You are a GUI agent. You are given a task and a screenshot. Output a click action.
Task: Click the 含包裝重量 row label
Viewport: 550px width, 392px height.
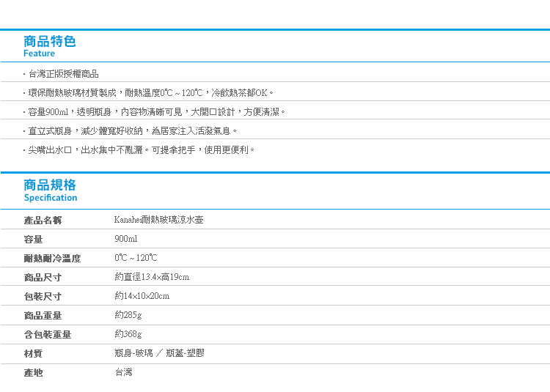click(x=48, y=335)
